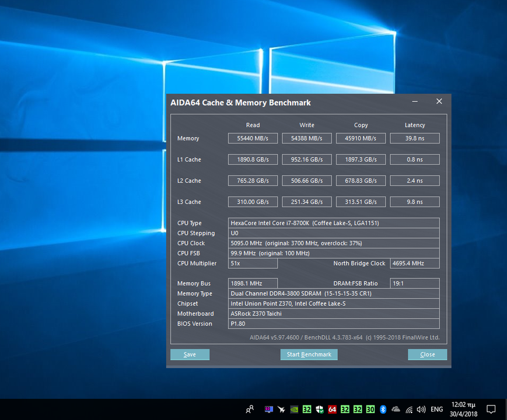Click the CPU Type field with i7-8700K
The width and height of the screenshot is (507, 420).
click(x=334, y=223)
